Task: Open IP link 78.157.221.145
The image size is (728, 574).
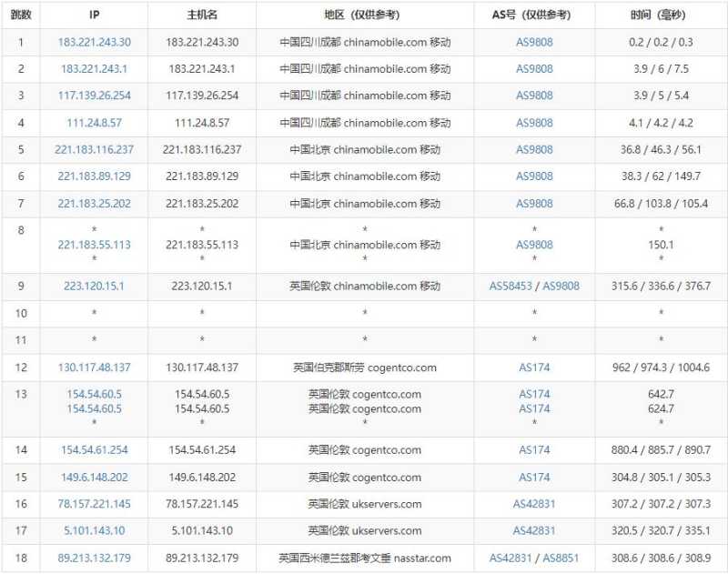Action: [95, 504]
